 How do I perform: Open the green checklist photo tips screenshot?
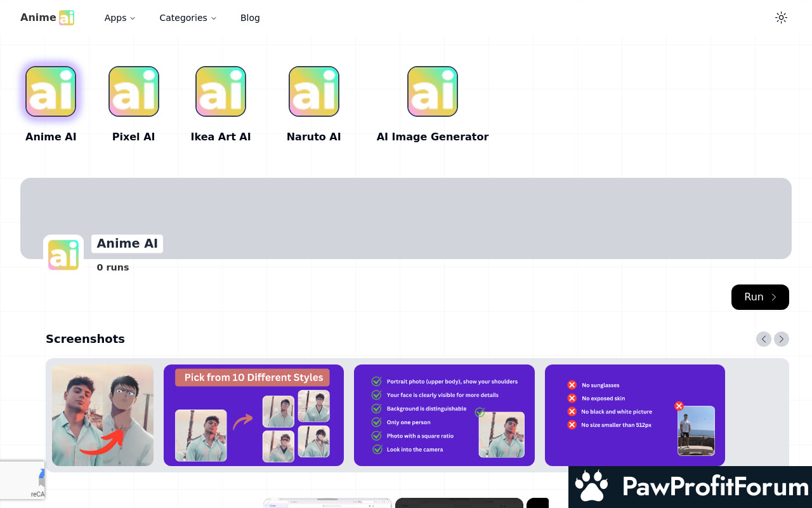pyautogui.click(x=444, y=415)
